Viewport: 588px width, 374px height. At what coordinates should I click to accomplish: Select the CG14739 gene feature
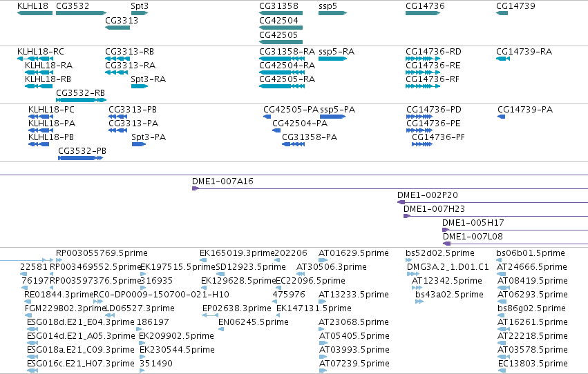502,13
